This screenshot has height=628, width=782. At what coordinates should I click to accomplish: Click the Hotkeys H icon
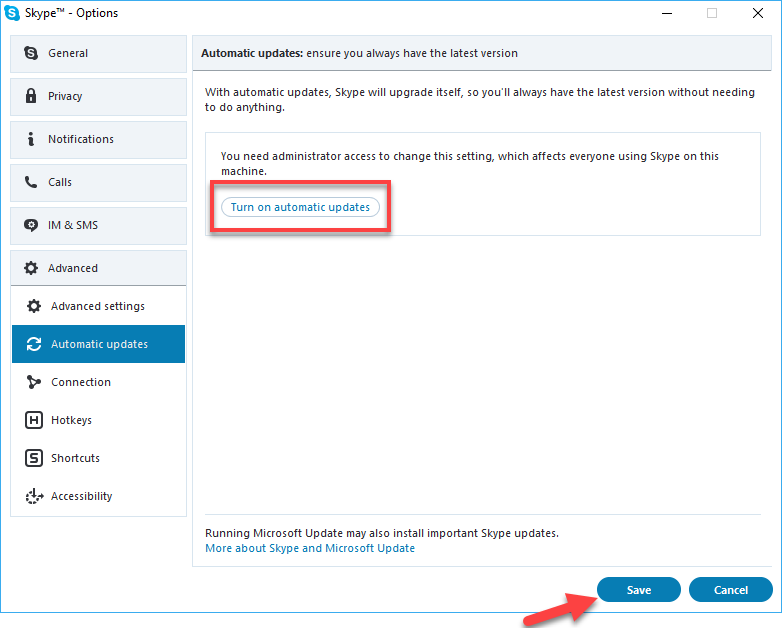pos(34,420)
